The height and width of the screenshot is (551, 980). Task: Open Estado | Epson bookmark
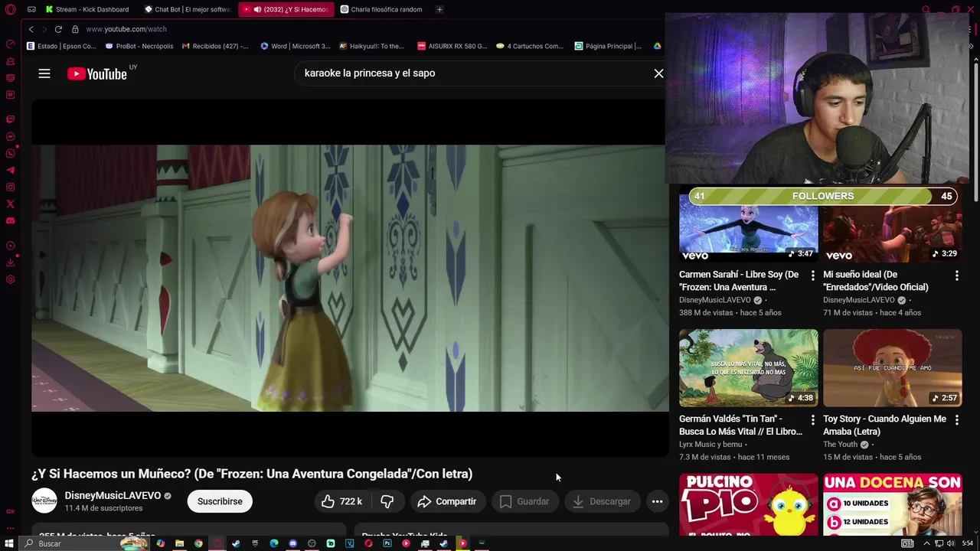click(x=61, y=46)
